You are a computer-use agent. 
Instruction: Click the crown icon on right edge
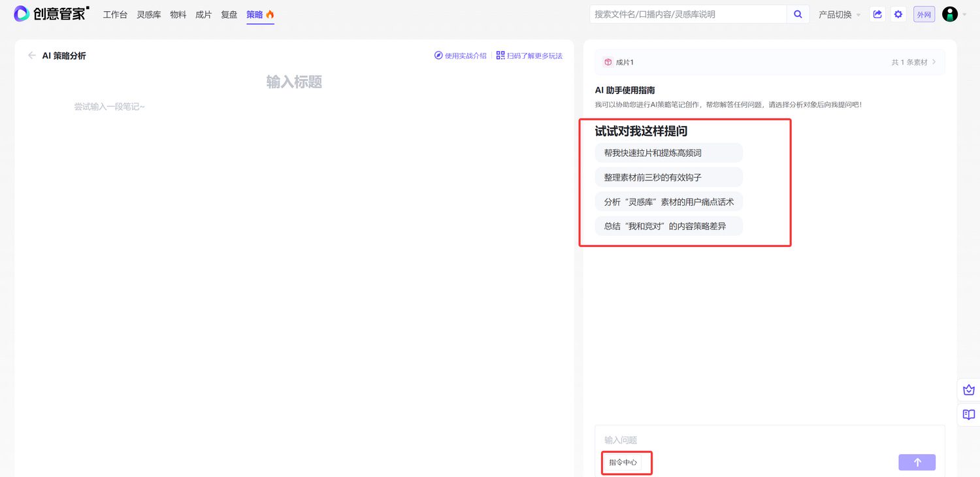[969, 390]
